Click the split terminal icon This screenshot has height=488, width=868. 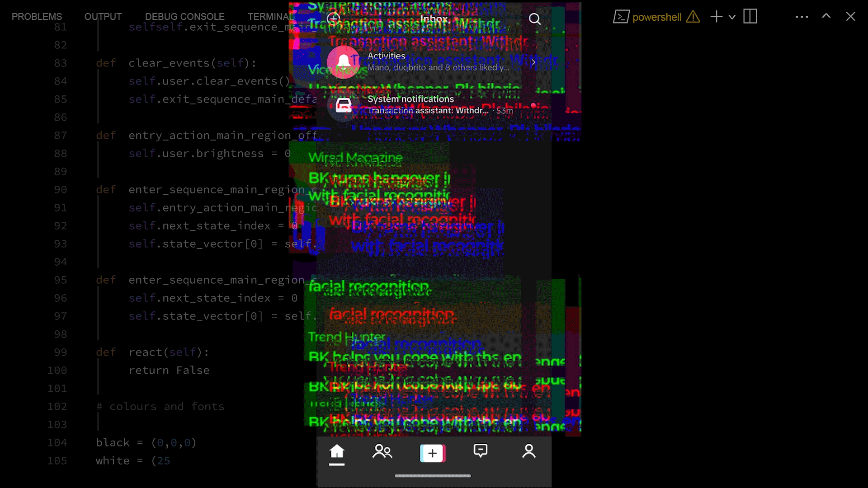pos(750,17)
